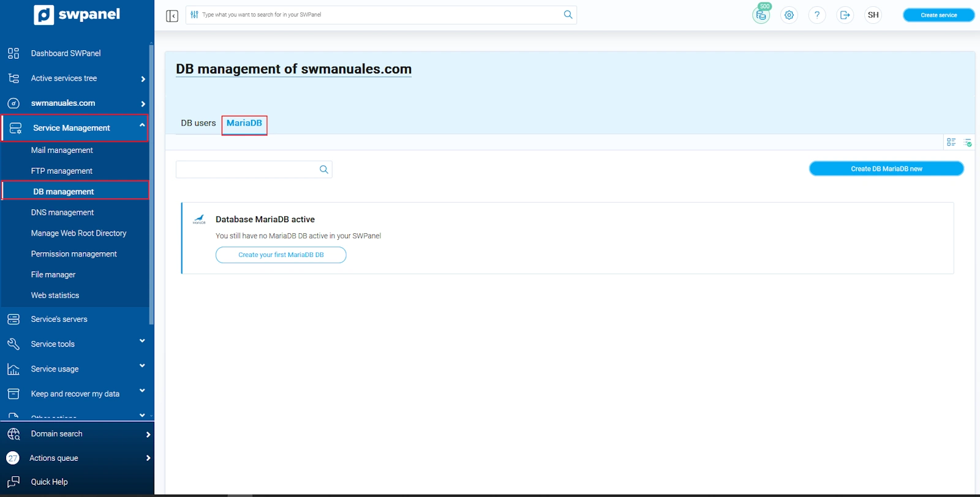Click the list icon with green checkmark
Viewport: 980px width, 497px height.
pyautogui.click(x=968, y=142)
